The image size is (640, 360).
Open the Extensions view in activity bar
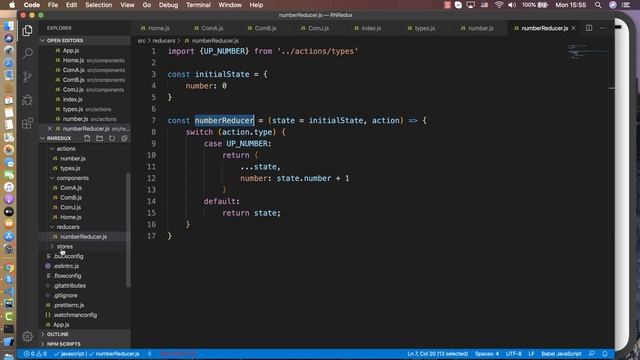coord(27,123)
